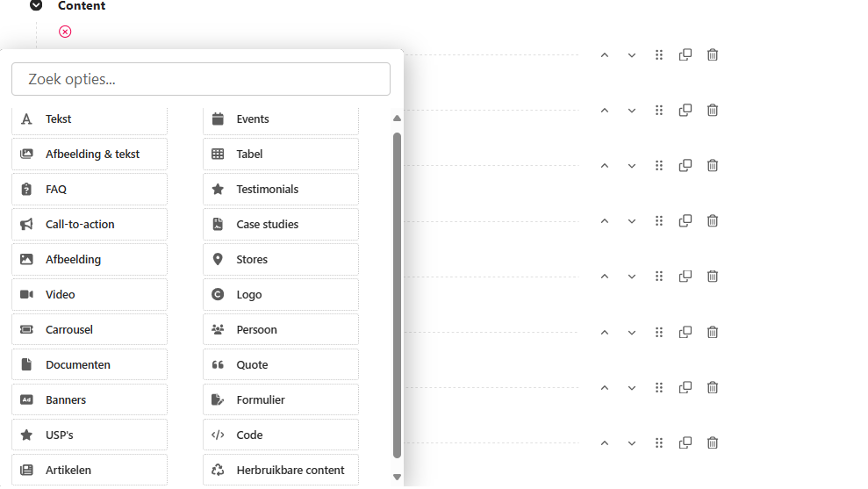Image resolution: width=868 pixels, height=489 pixels.
Task: Delete the first row using trash icon
Action: click(713, 55)
